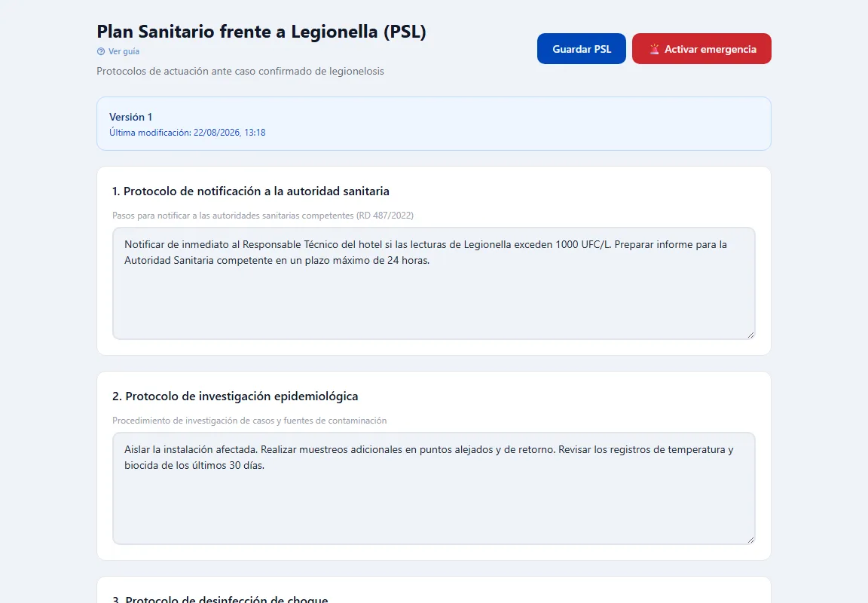Click the RD 487/2022 helper description
The width and height of the screenshot is (868, 603).
point(263,216)
